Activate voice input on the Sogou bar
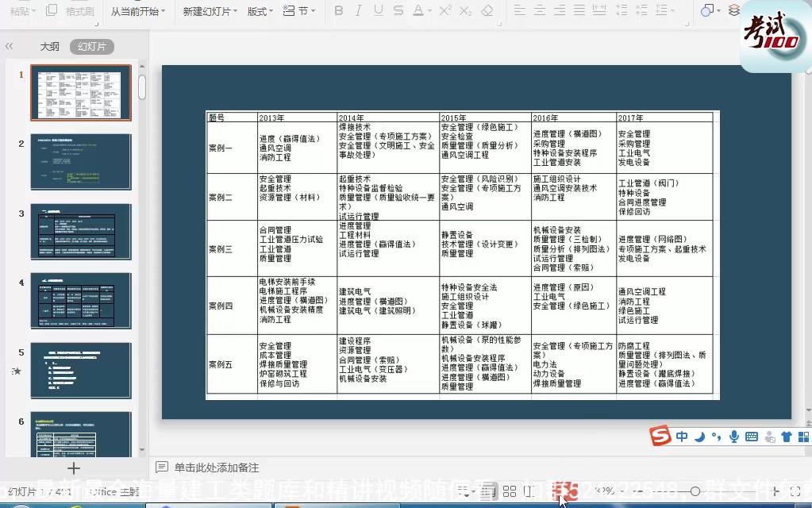The width and height of the screenshot is (812, 508). (x=733, y=437)
